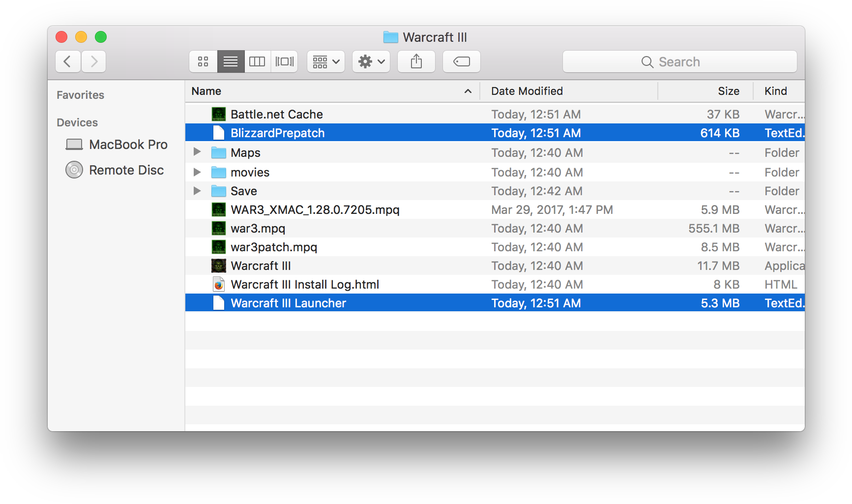The height and width of the screenshot is (504, 852).
Task: Click into the Search field
Action: click(679, 61)
